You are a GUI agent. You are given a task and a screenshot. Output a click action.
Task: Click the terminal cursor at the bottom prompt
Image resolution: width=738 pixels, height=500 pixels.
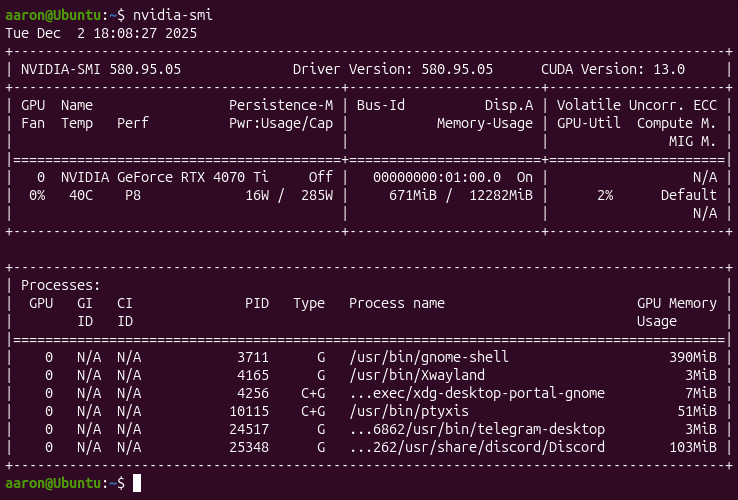[137, 483]
